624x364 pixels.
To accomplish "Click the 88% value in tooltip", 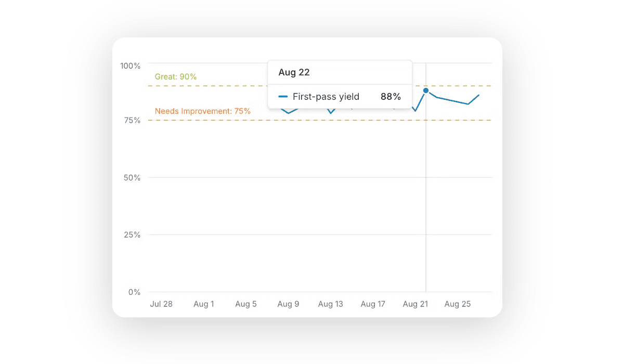I will (x=390, y=97).
